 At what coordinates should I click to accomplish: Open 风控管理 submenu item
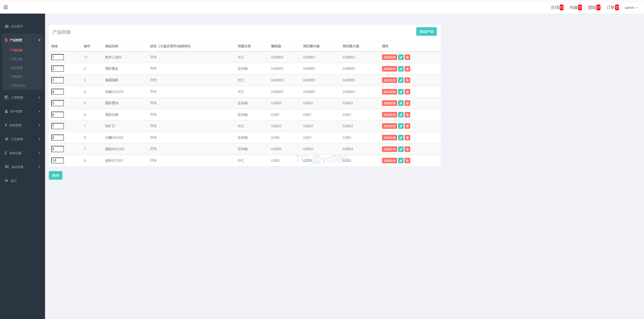pyautogui.click(x=16, y=68)
